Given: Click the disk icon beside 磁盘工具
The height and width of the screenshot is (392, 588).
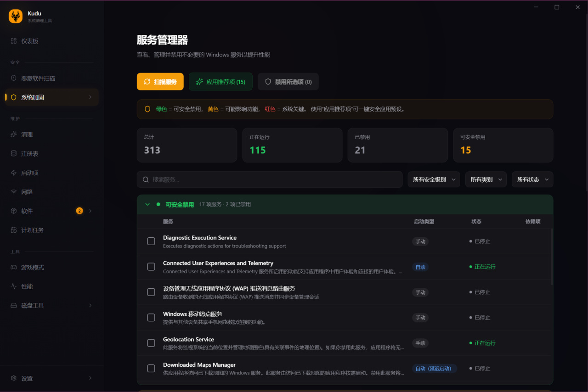Looking at the screenshot, I should coord(14,305).
